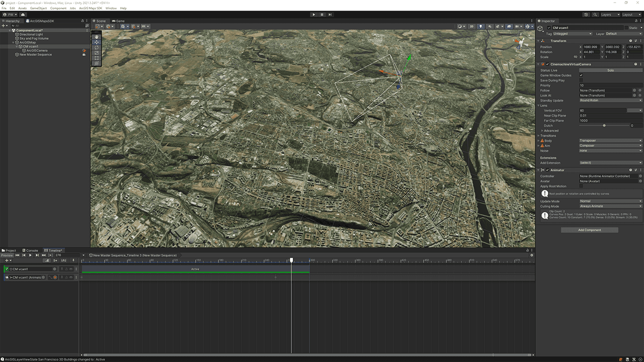This screenshot has height=362, width=644.
Task: Open the Body dropdown set to Transposer
Action: click(x=610, y=140)
